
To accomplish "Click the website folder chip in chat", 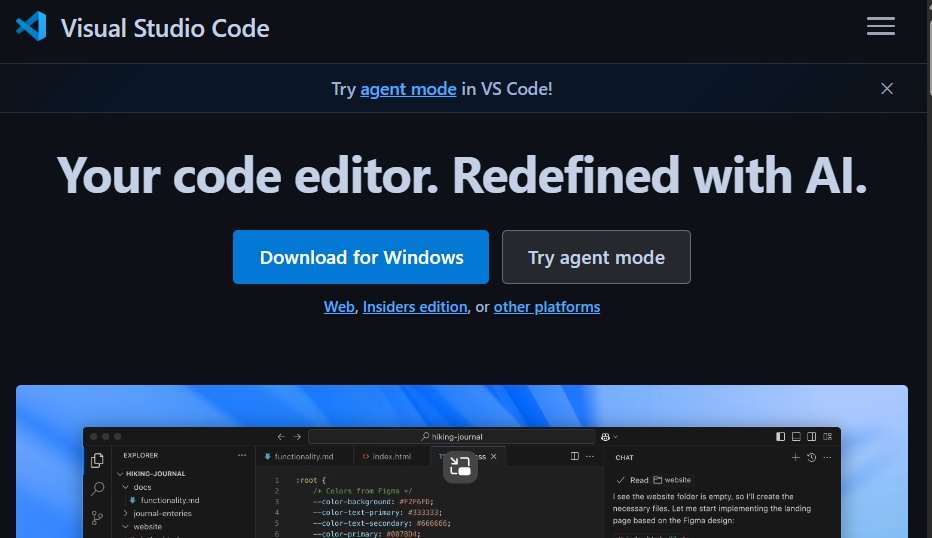I will (672, 480).
